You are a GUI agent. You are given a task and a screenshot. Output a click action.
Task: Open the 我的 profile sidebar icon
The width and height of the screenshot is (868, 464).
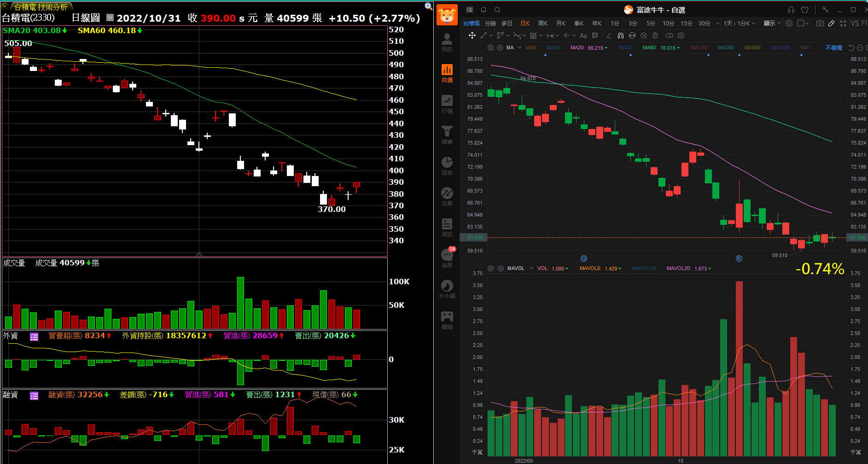pos(447,42)
